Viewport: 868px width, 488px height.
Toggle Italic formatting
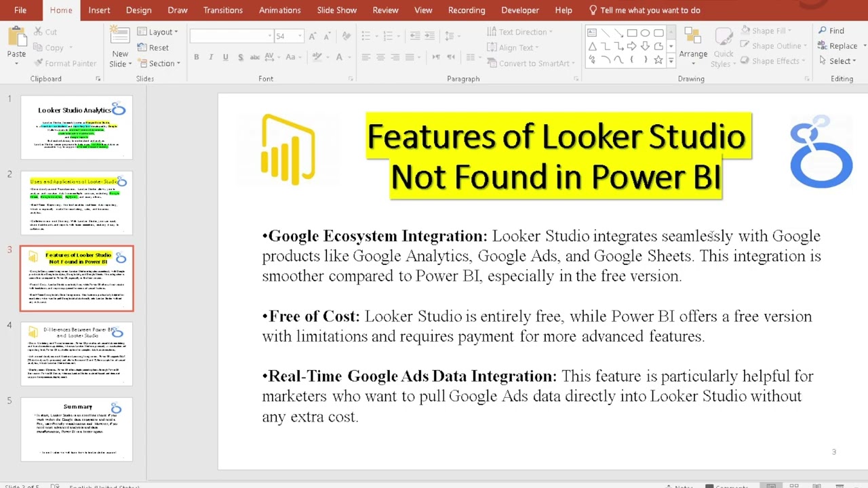211,58
